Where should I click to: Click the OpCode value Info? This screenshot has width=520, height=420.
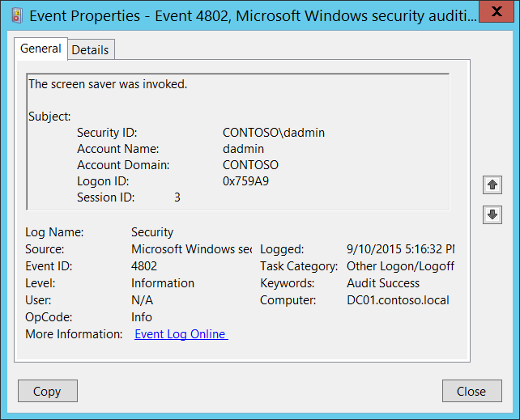[x=142, y=317]
